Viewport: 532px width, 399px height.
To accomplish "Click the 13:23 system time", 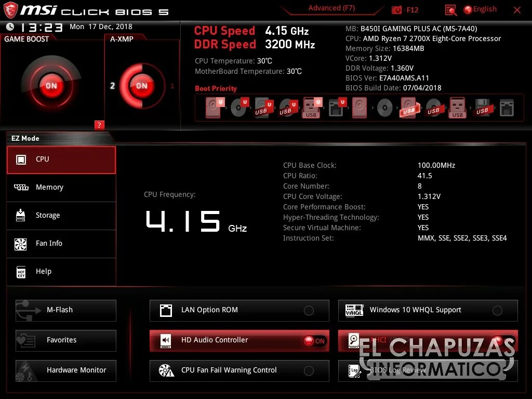I will [x=42, y=27].
